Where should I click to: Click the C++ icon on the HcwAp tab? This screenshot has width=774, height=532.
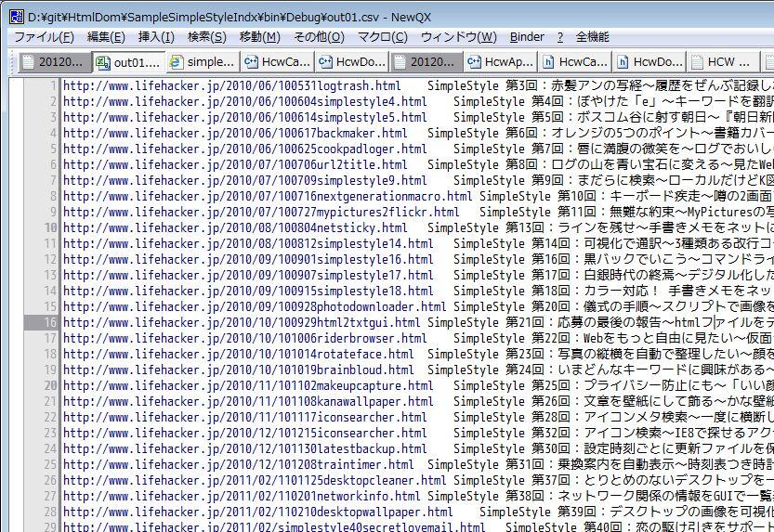click(x=474, y=62)
